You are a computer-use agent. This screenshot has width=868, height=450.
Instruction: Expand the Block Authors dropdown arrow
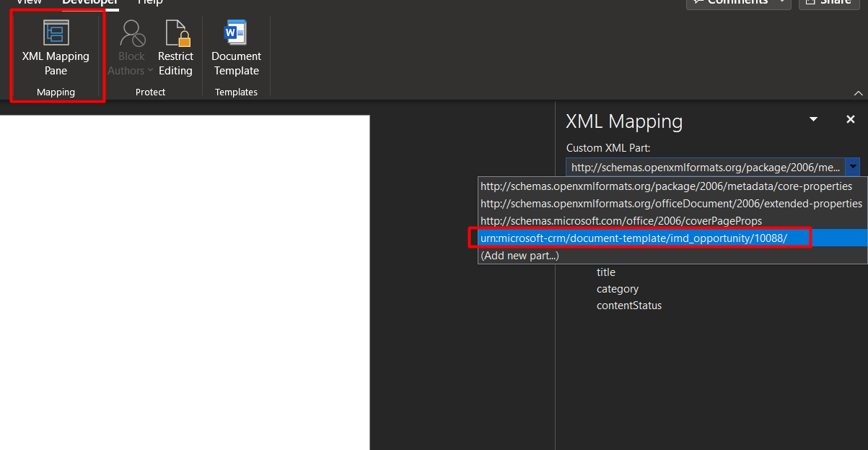coord(153,71)
